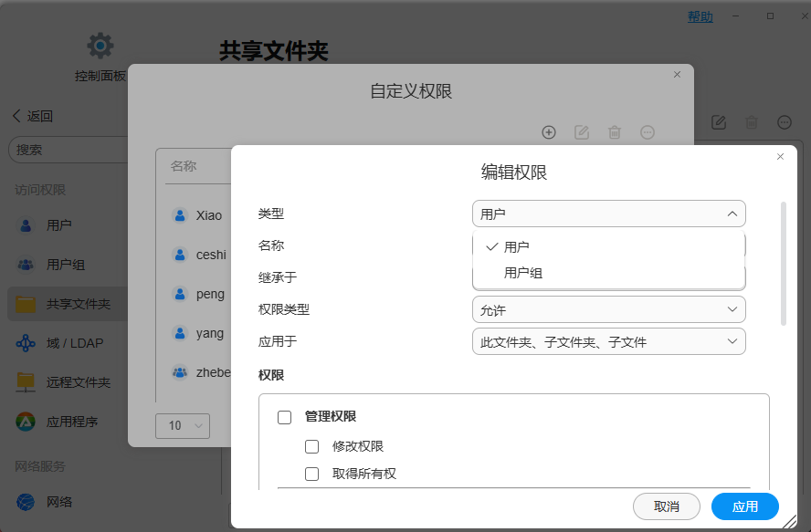Enable the 修改权限 checkbox
The width and height of the screenshot is (811, 532).
pos(312,447)
